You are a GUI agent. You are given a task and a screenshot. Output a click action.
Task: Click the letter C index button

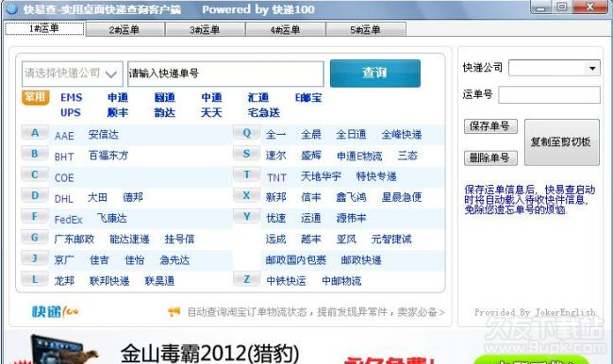(x=35, y=174)
